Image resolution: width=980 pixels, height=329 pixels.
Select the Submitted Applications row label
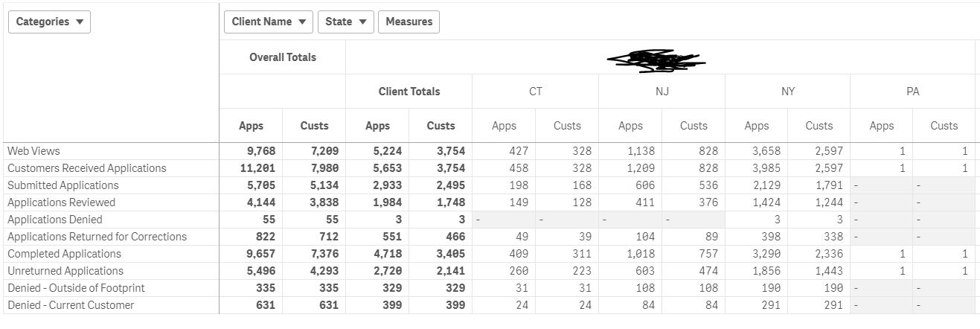click(x=63, y=185)
